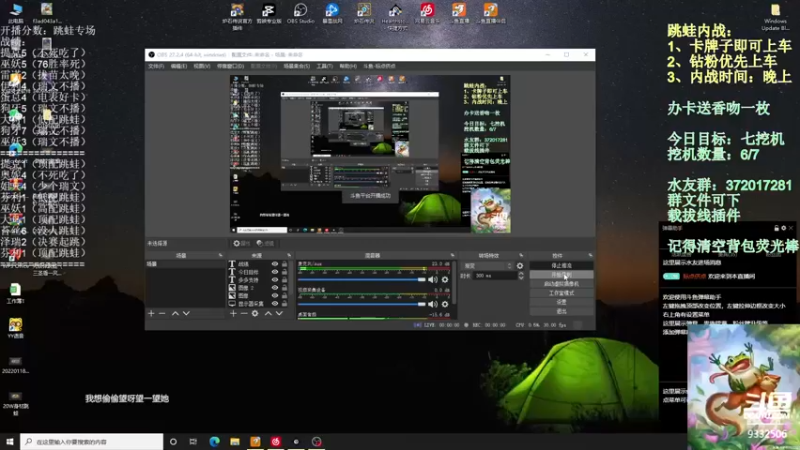The height and width of the screenshot is (450, 800).
Task: Add a new scene with the plus icon
Action: (151, 313)
